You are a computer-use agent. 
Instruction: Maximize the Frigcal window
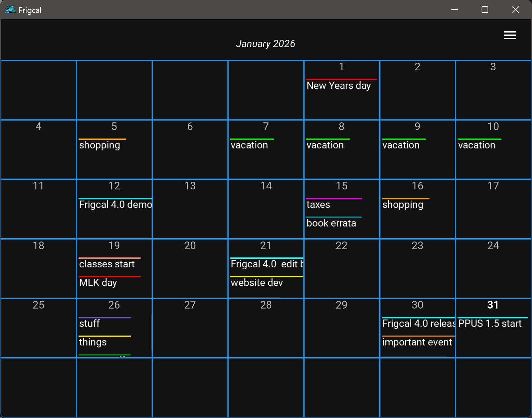tap(485, 10)
